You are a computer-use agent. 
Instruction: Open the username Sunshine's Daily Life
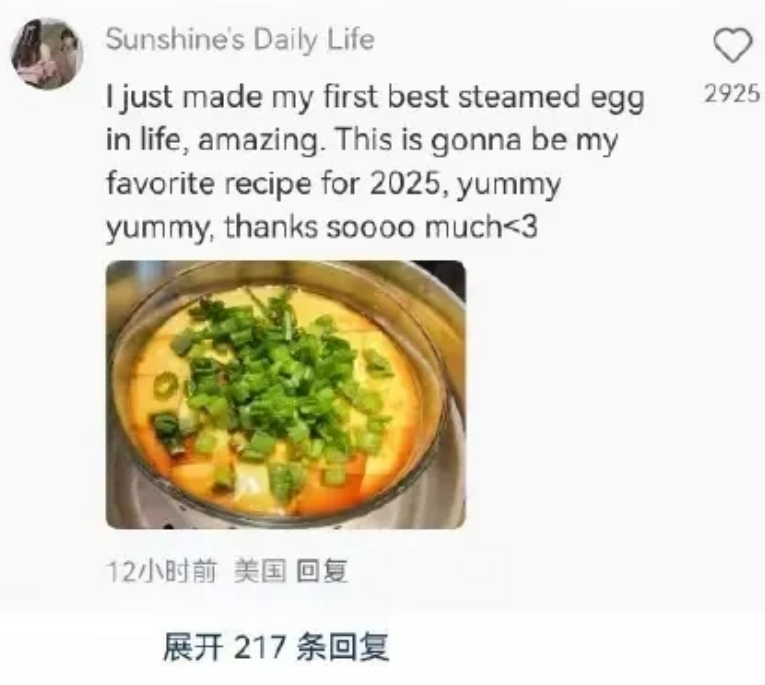pyautogui.click(x=240, y=40)
